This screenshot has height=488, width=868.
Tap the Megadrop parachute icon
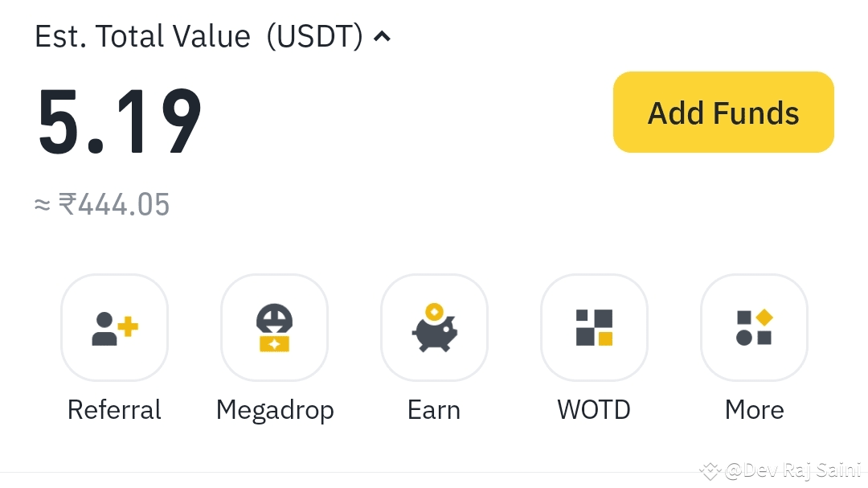coord(274,327)
